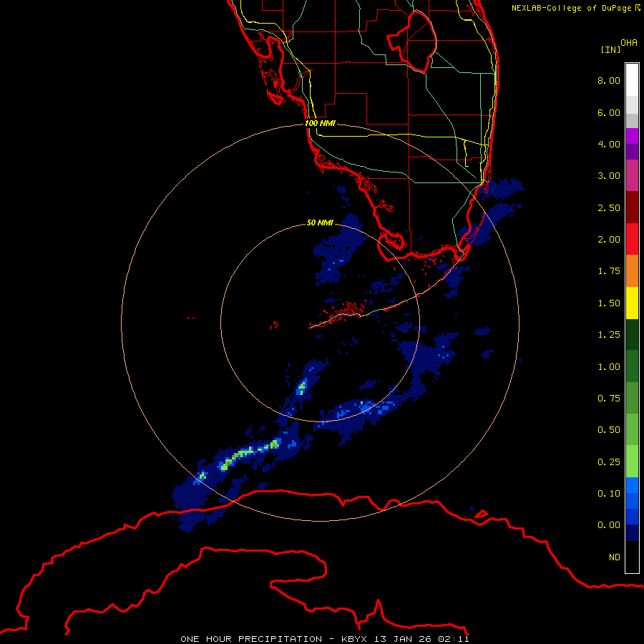Click the 1.75 legend value
Viewport: 644px width, 644px height.
[x=609, y=271]
